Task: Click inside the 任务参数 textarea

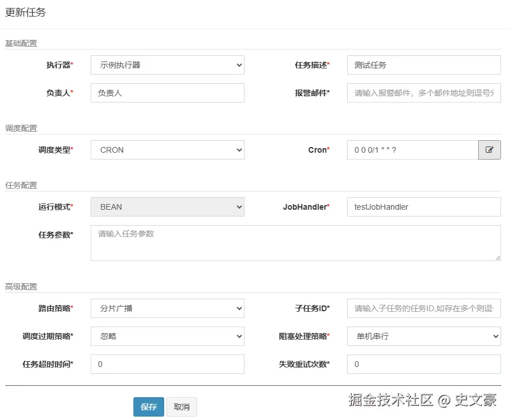Action: [296, 243]
